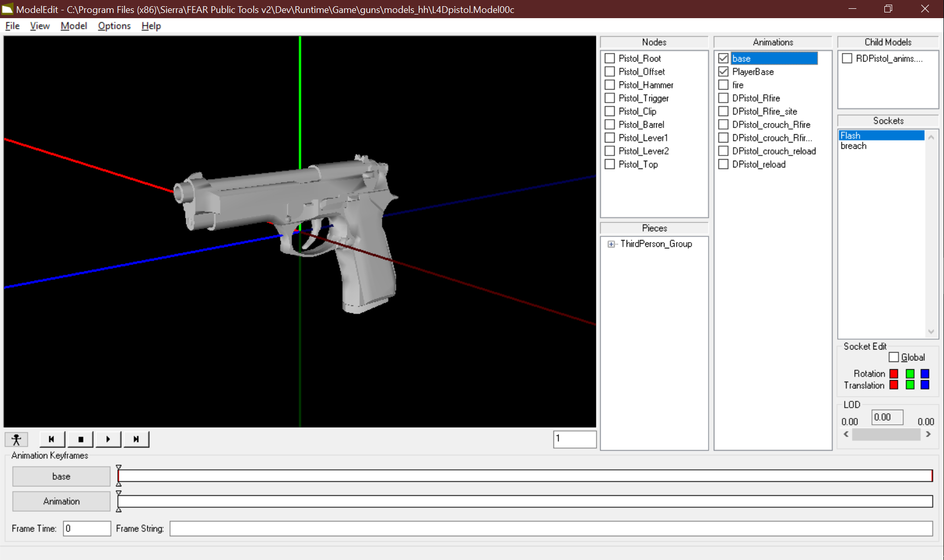Viewport: 944px width, 560px height.
Task: Check the Pistol_Trigger node checkbox
Action: click(x=610, y=98)
